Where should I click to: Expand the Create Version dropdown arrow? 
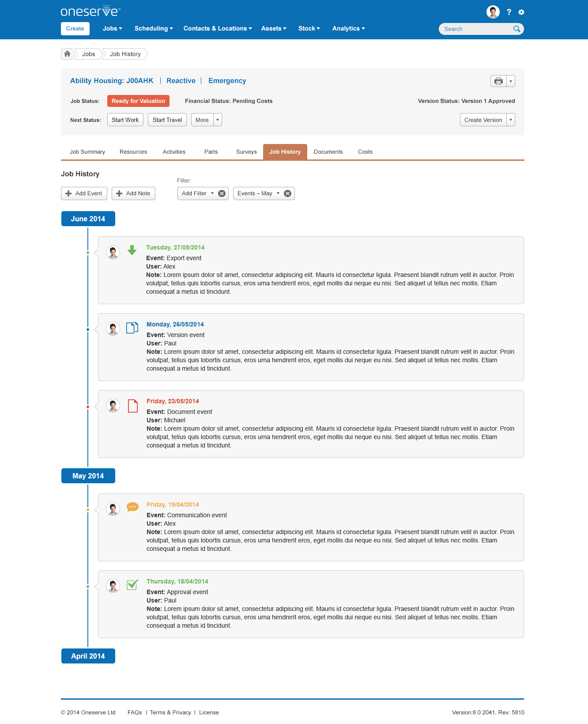click(511, 120)
